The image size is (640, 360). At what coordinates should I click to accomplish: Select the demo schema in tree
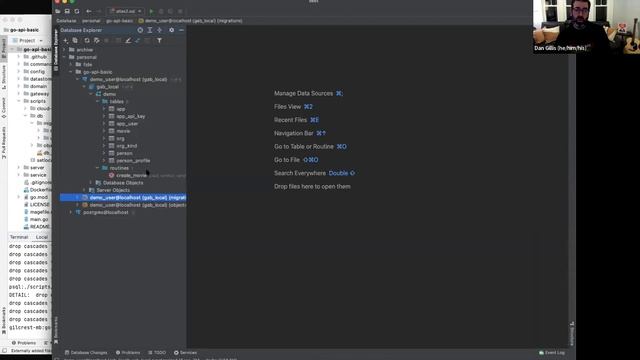point(109,94)
